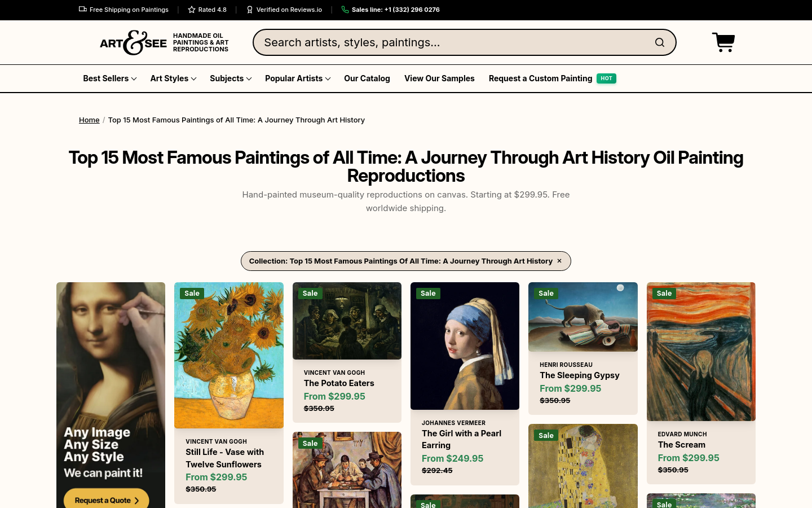Expand the Art Styles menu
This screenshot has width=812, height=508.
point(173,78)
